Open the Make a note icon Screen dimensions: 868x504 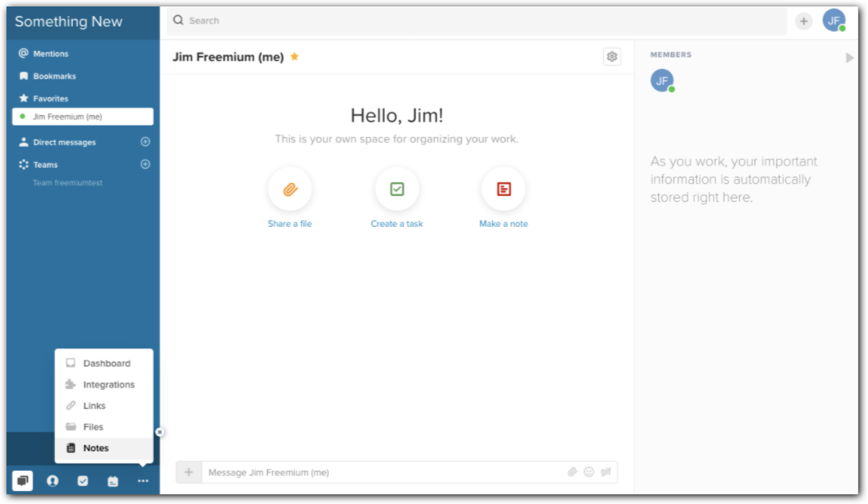tap(504, 190)
